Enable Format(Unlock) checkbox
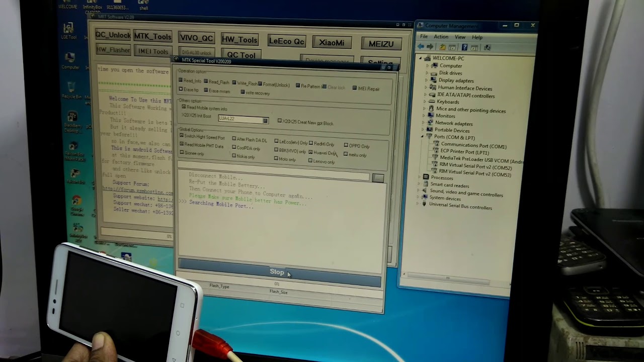The width and height of the screenshot is (644, 362). (260, 83)
